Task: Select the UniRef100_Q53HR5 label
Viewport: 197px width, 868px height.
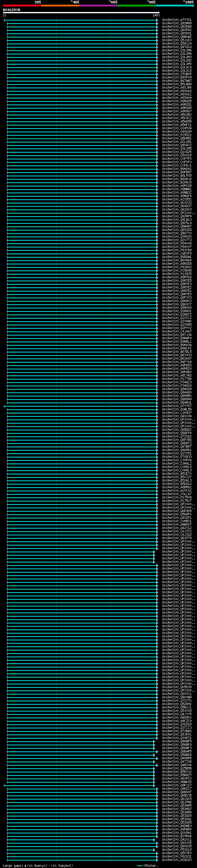Action: click(x=176, y=806)
